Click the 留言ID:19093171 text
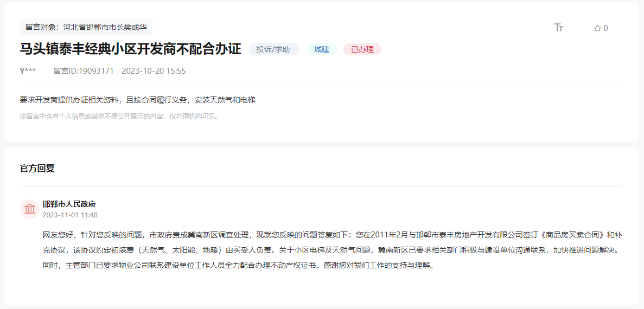The height and width of the screenshot is (309, 644). click(x=84, y=71)
